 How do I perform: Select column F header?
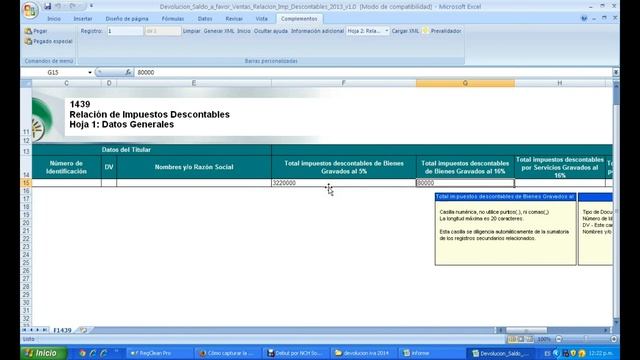344,83
